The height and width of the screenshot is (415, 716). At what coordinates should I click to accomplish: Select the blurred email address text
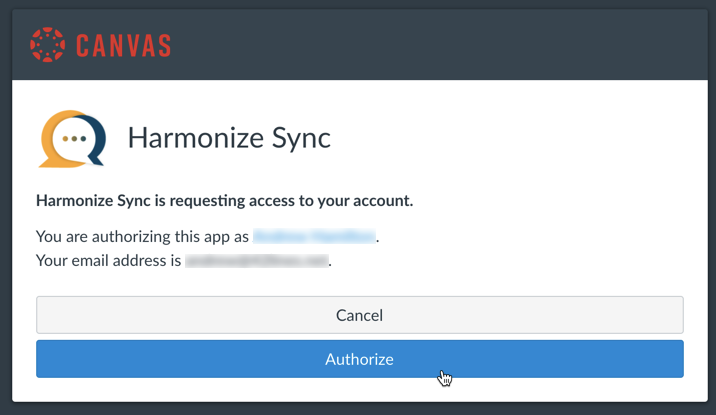coord(257,261)
